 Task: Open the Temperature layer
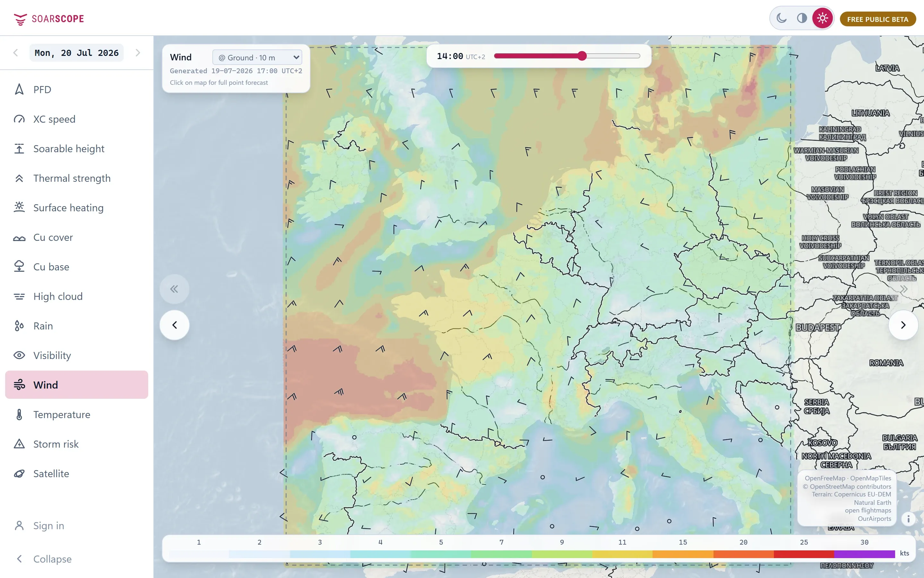coord(76,414)
